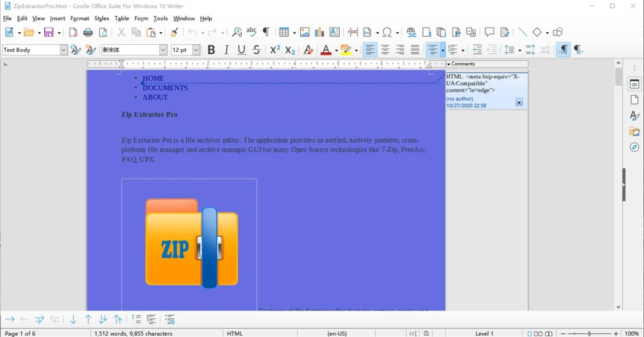
Task: Click the ABOUT navigation link
Action: [x=155, y=97]
